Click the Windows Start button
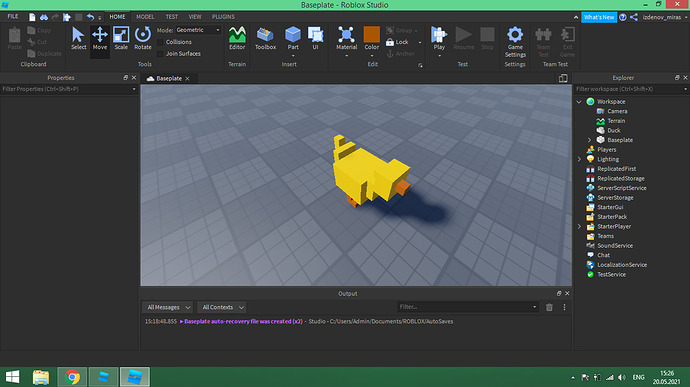The width and height of the screenshot is (690, 387). [12, 377]
